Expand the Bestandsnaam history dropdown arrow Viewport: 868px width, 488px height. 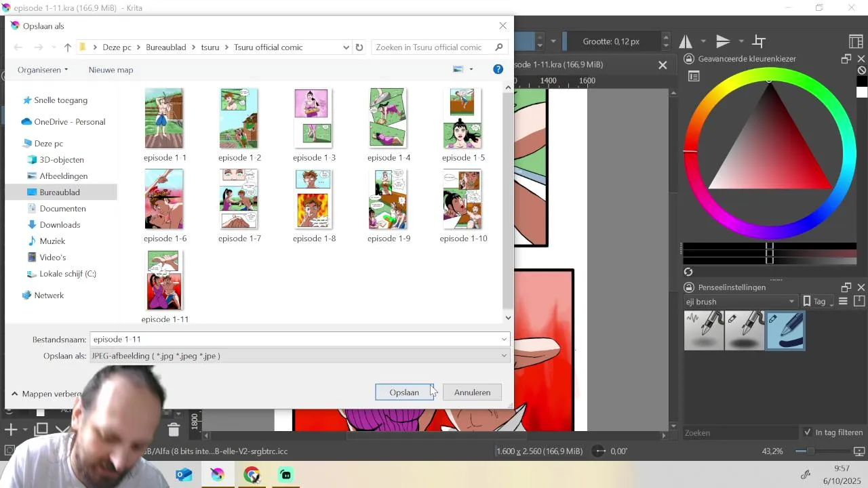point(504,340)
